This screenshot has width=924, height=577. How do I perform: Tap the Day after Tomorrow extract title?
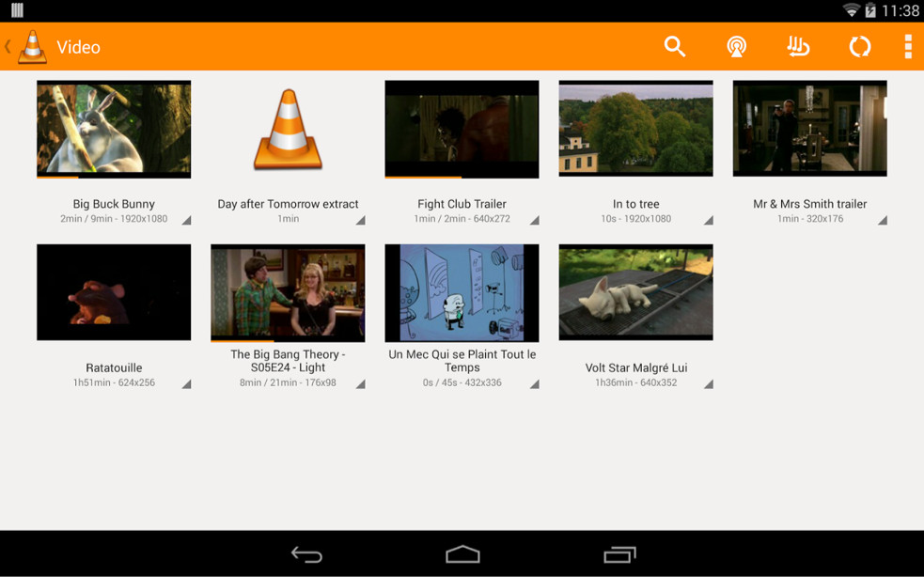pyautogui.click(x=289, y=204)
